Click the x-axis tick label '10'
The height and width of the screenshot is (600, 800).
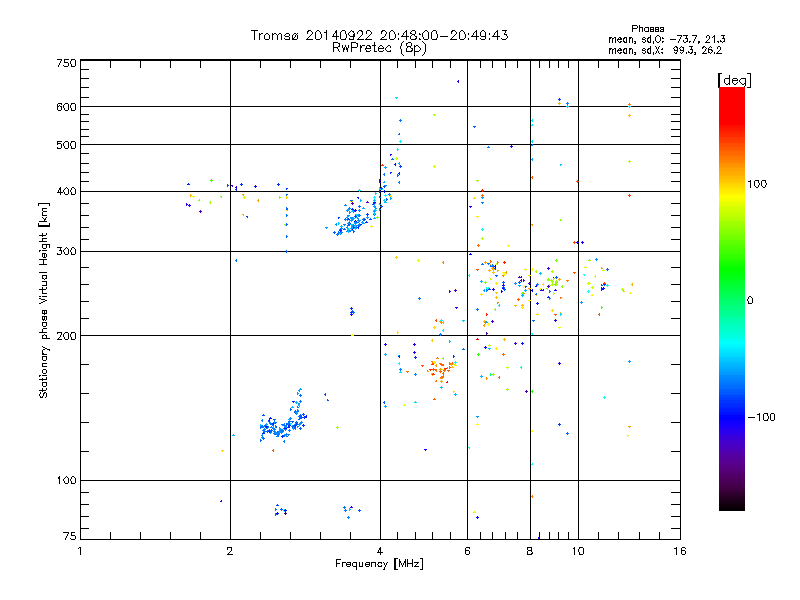click(x=578, y=551)
